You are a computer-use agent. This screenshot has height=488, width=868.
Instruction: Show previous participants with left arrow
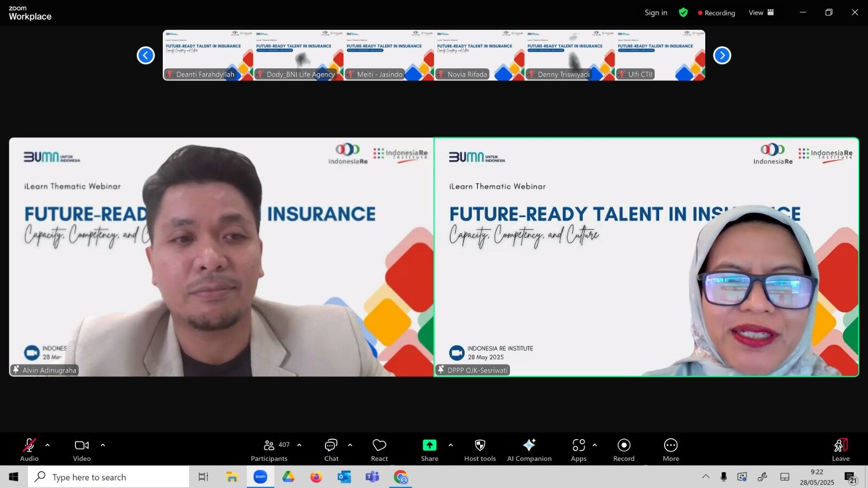pos(145,55)
